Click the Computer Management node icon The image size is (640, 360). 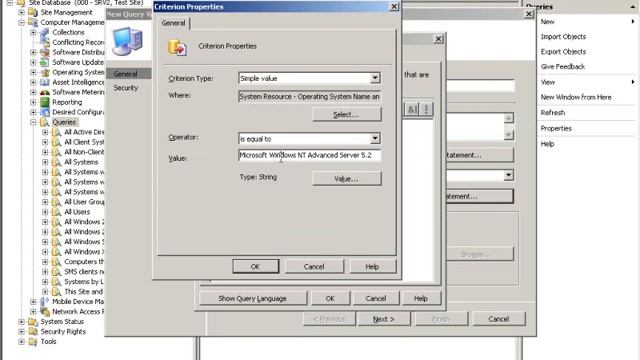(33, 22)
